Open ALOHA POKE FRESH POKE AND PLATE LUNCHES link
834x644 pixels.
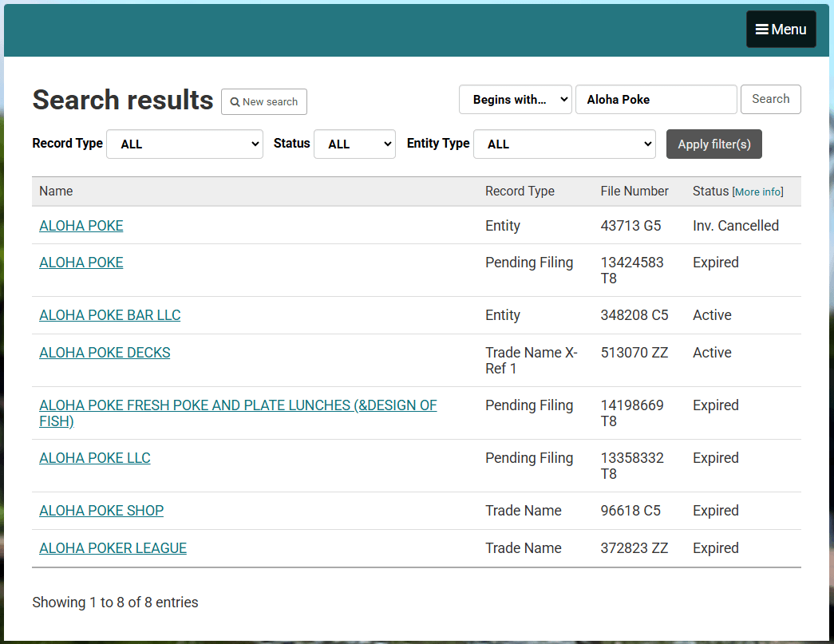(x=238, y=405)
